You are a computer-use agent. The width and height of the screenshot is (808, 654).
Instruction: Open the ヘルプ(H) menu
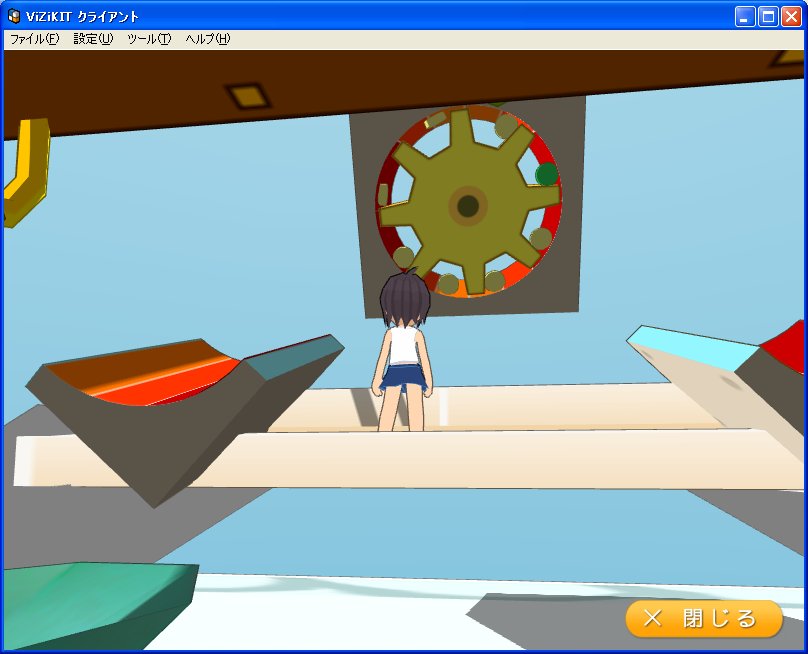(208, 39)
